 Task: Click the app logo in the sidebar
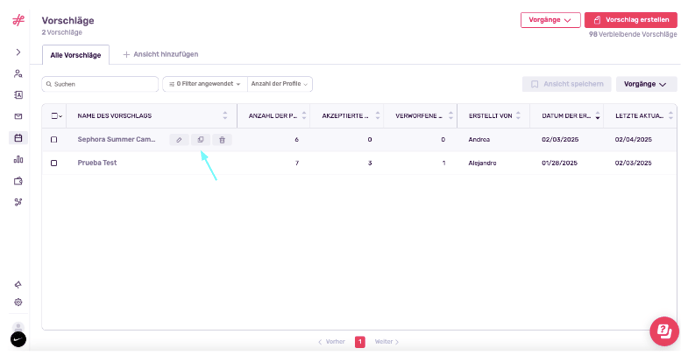coord(18,20)
